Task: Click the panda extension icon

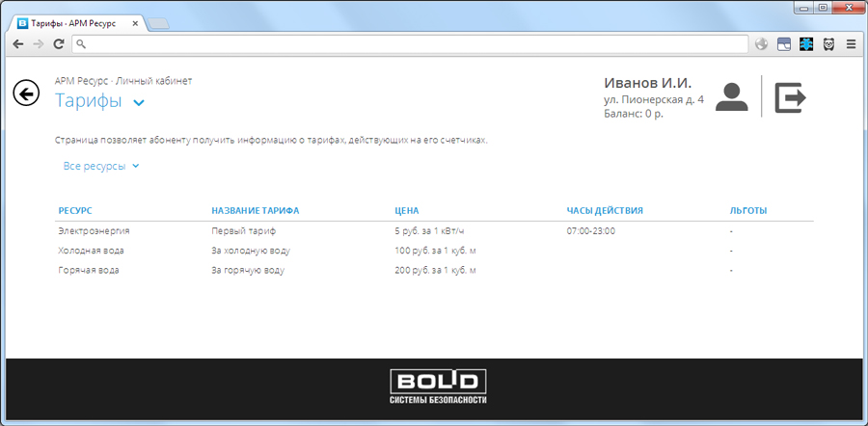Action: click(x=828, y=44)
